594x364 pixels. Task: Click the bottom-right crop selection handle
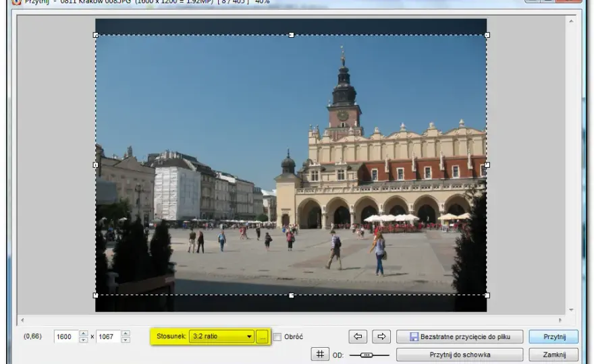pyautogui.click(x=487, y=295)
